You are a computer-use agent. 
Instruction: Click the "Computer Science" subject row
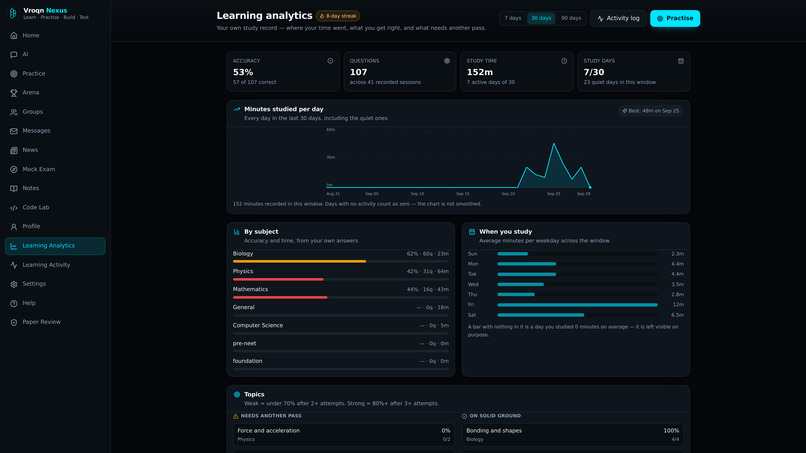pos(340,328)
